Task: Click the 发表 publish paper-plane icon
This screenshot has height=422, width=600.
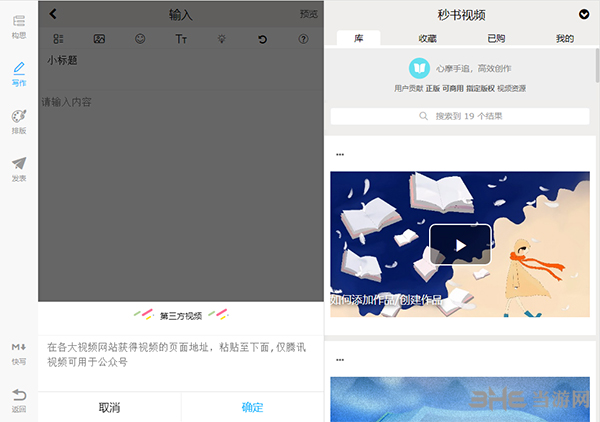Action: (x=18, y=167)
